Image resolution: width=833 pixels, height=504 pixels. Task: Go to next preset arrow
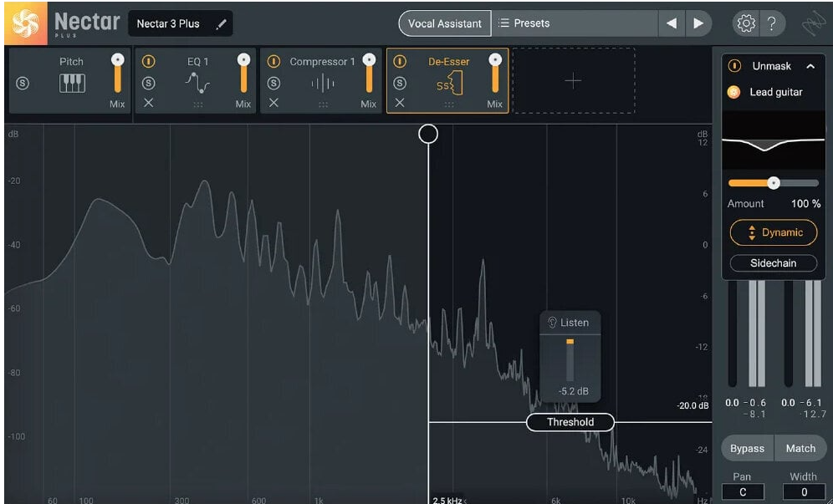pyautogui.click(x=698, y=23)
